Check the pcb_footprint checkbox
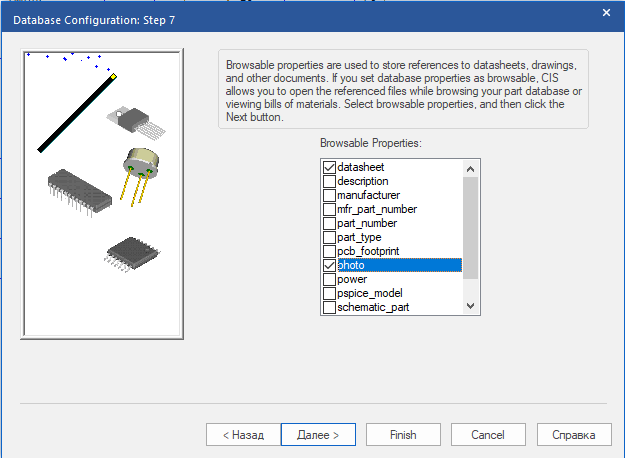 pyautogui.click(x=329, y=251)
